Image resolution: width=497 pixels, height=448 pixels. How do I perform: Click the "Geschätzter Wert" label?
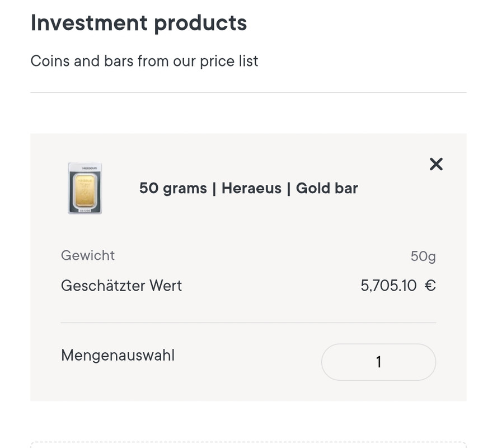(x=121, y=286)
